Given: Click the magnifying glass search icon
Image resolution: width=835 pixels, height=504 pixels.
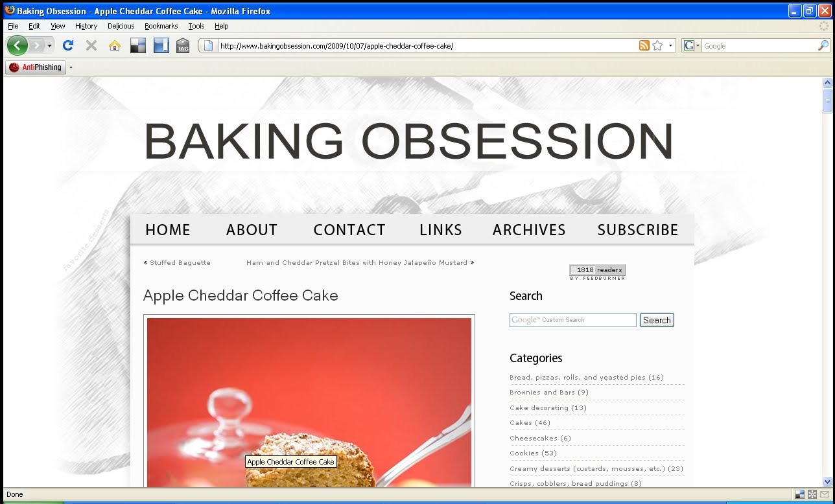Looking at the screenshot, I should coord(823,45).
